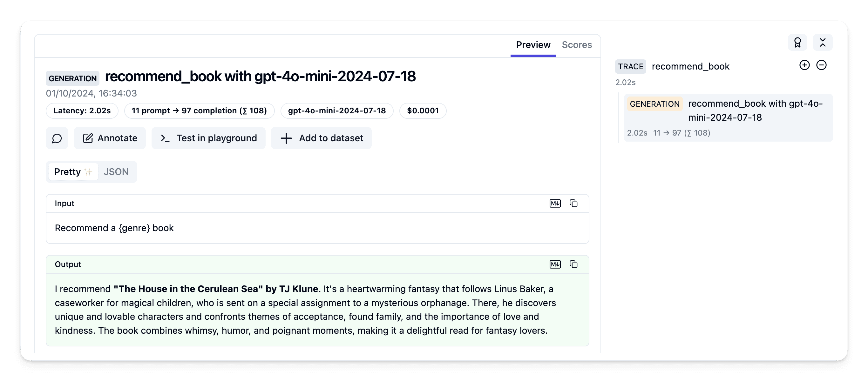Screen dimensions: 868x381
Task: Copy the Input text
Action: [x=573, y=204]
